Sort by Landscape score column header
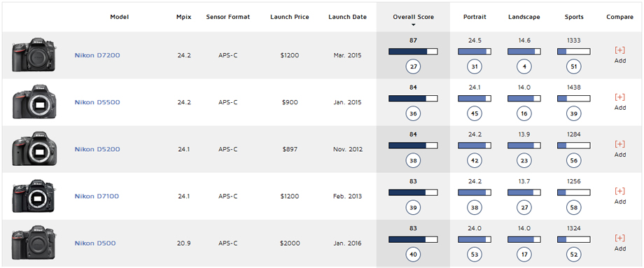644x268 pixels. (x=524, y=17)
